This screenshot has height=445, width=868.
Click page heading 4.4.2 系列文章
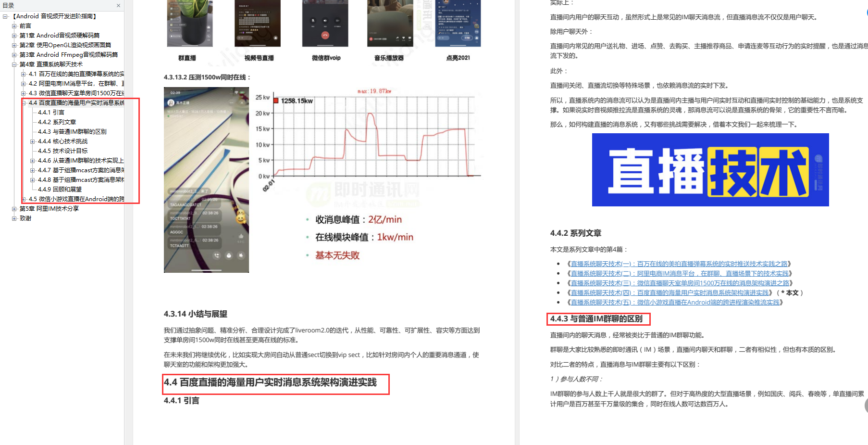click(575, 233)
